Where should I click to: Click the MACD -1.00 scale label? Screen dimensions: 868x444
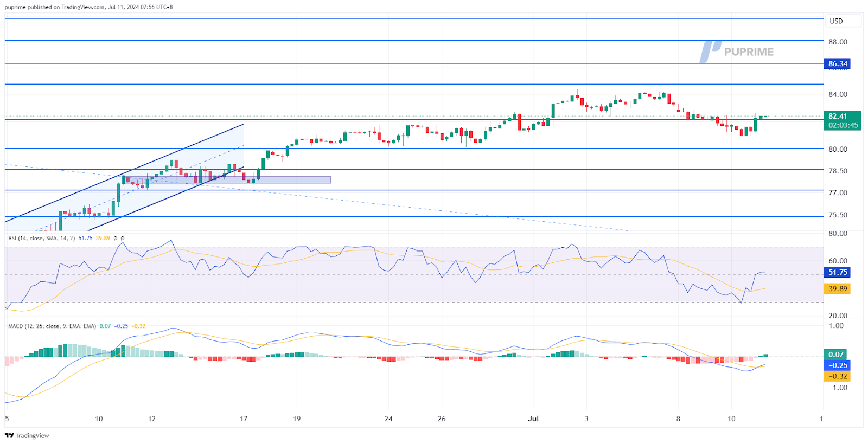coord(838,388)
